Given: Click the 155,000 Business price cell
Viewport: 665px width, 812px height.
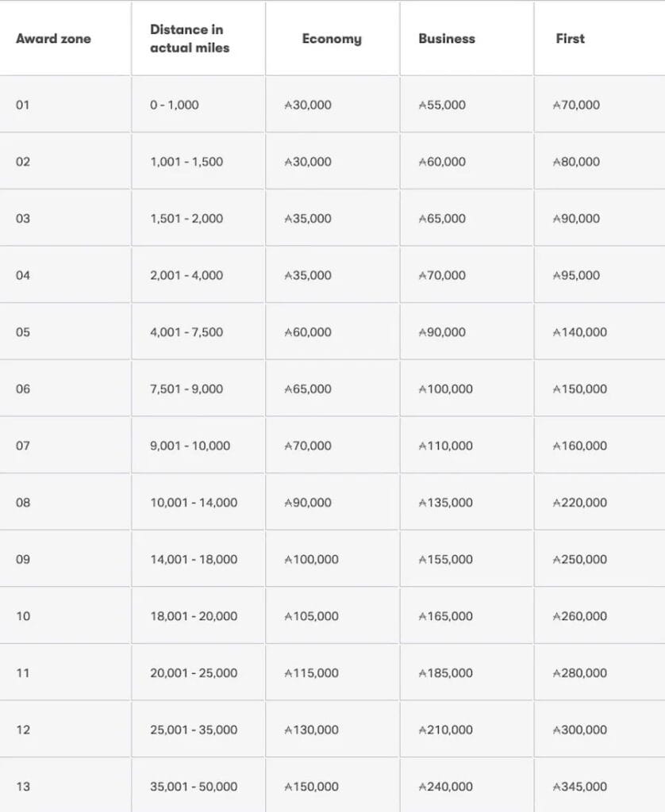Looking at the screenshot, I should (x=445, y=560).
